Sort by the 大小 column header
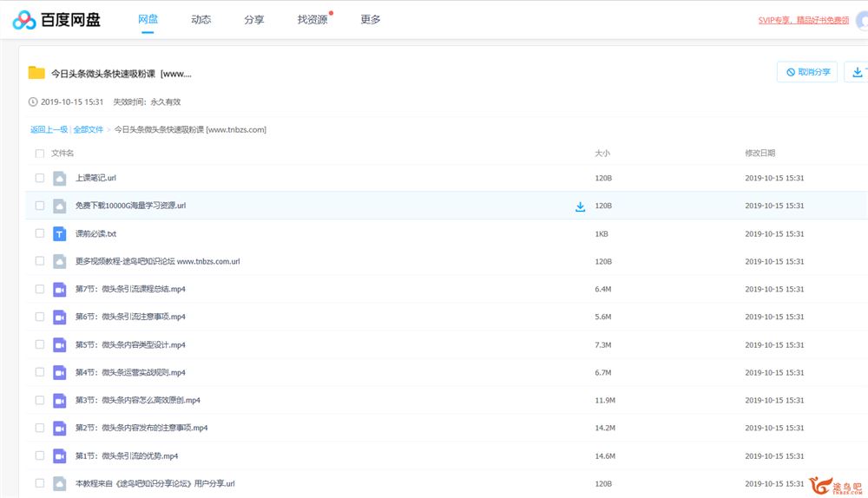868x498 pixels. click(602, 154)
